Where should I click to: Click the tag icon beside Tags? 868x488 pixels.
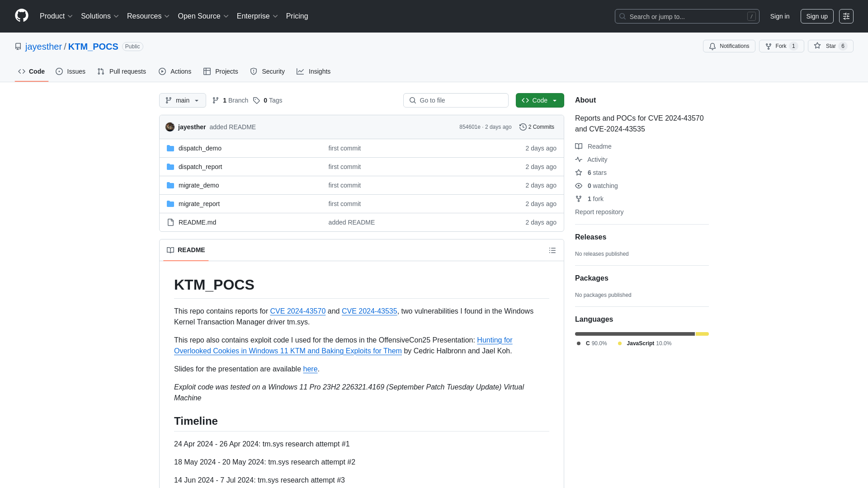tap(256, 100)
